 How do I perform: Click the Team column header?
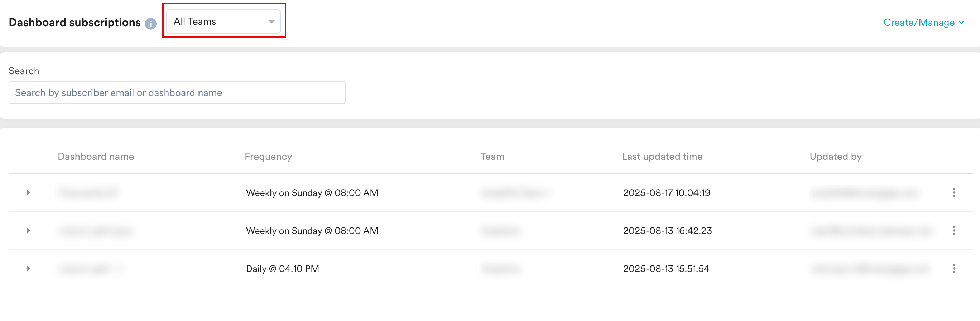point(492,156)
